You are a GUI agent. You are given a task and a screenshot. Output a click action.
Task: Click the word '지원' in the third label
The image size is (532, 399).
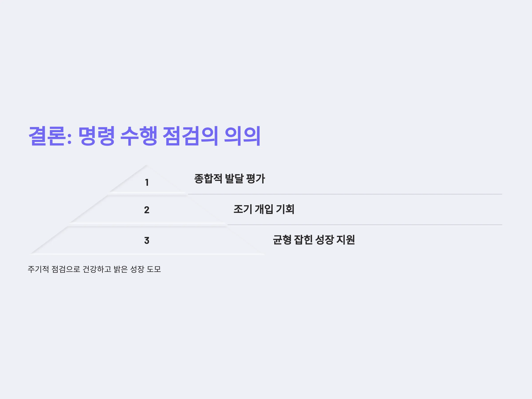346,240
